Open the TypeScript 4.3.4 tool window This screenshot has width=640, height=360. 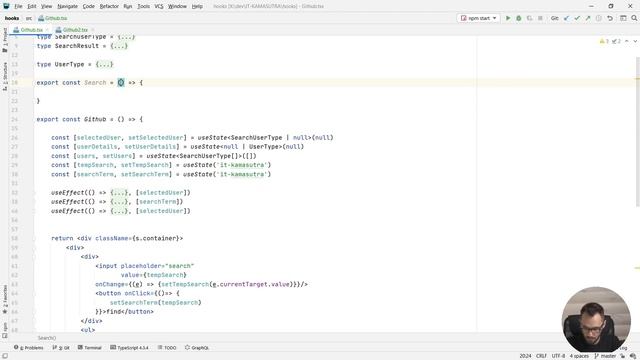point(129,348)
